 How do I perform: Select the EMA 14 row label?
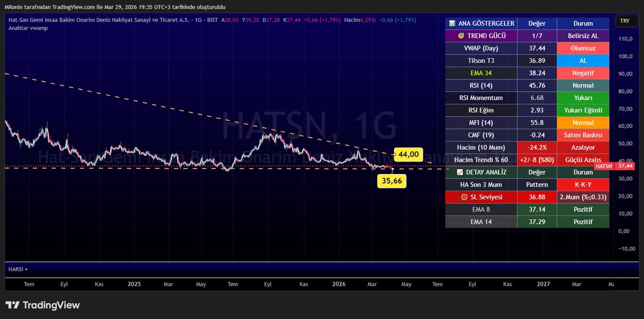click(481, 221)
